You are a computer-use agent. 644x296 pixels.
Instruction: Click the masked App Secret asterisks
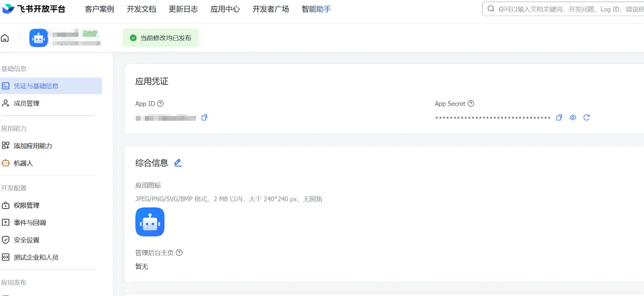[x=493, y=118]
